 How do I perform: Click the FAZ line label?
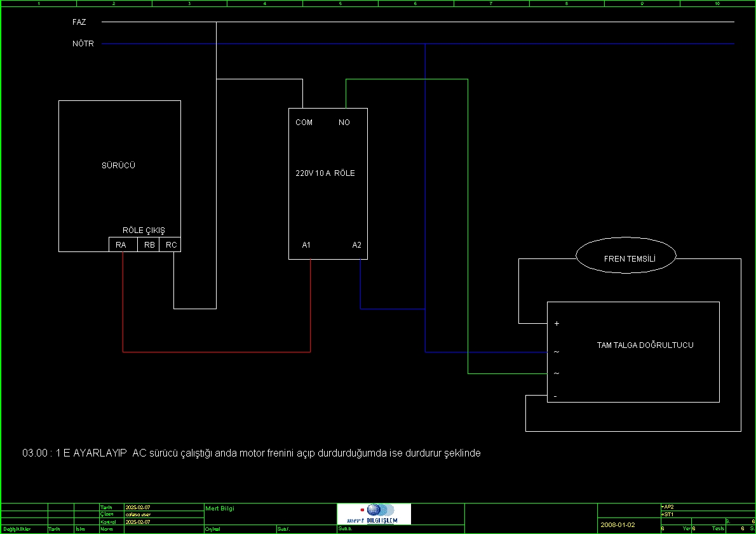(79, 22)
